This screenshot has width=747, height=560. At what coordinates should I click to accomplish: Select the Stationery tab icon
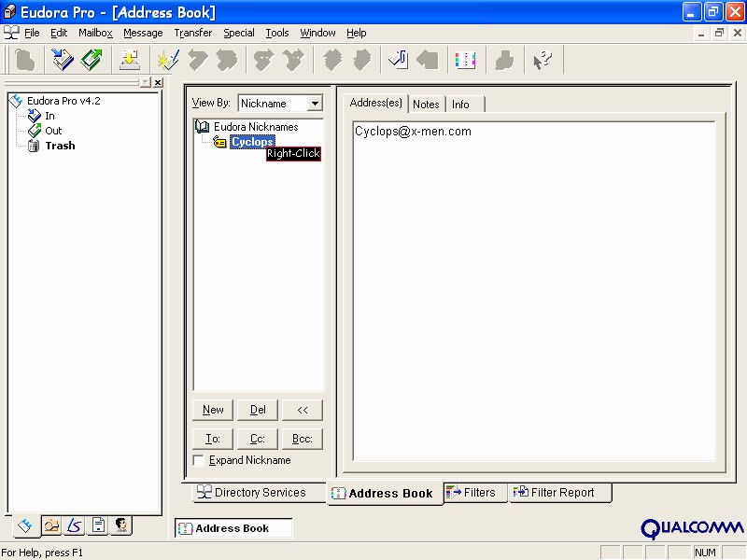[x=99, y=525]
